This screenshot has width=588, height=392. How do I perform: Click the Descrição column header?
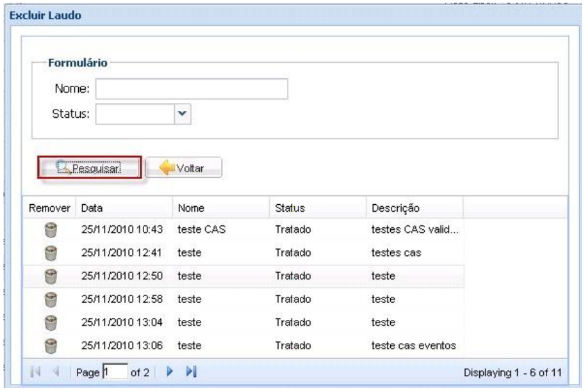[413, 208]
